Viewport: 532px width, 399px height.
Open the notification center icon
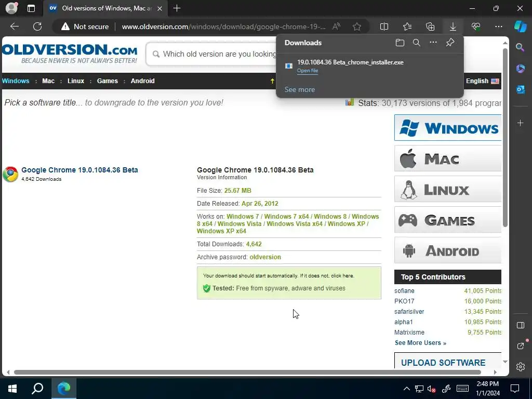point(515,389)
